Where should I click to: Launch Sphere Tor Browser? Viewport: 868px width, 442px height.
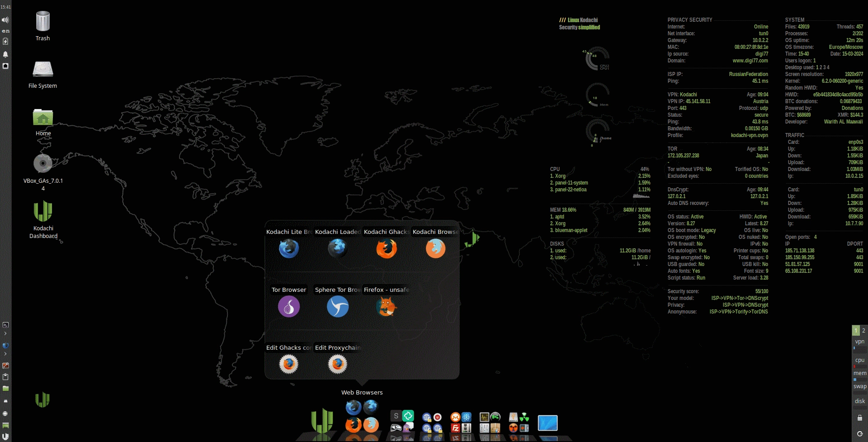click(x=337, y=306)
